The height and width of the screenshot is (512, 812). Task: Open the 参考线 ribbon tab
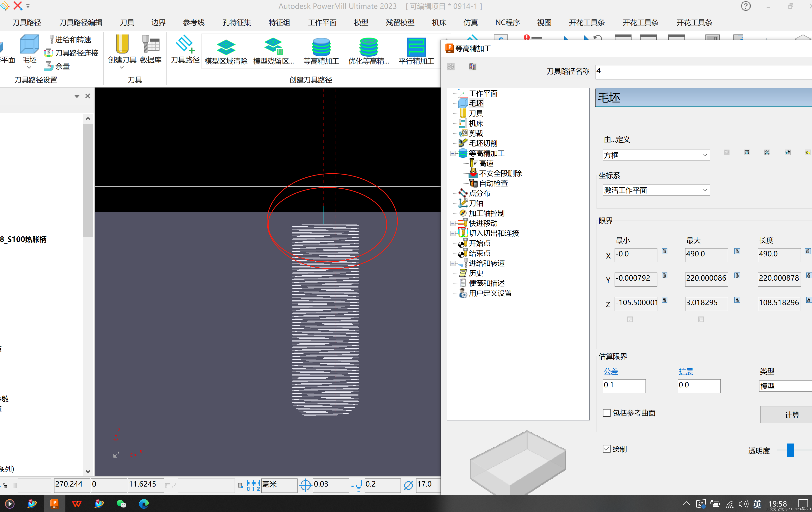pyautogui.click(x=194, y=23)
